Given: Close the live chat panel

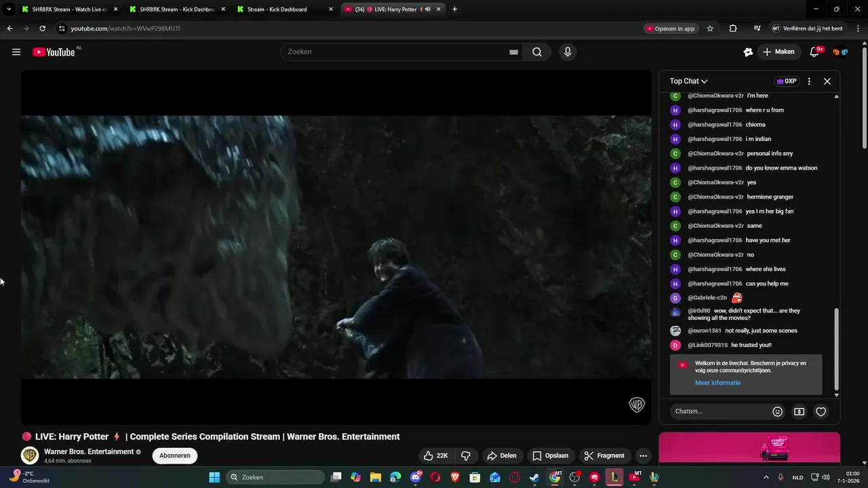Looking at the screenshot, I should [x=827, y=81].
